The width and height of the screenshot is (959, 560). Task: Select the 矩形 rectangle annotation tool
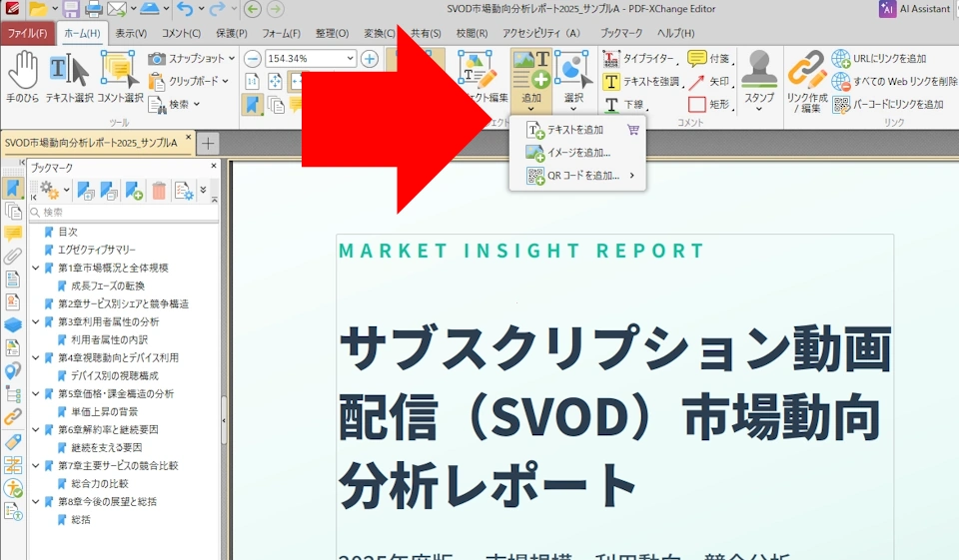709,105
